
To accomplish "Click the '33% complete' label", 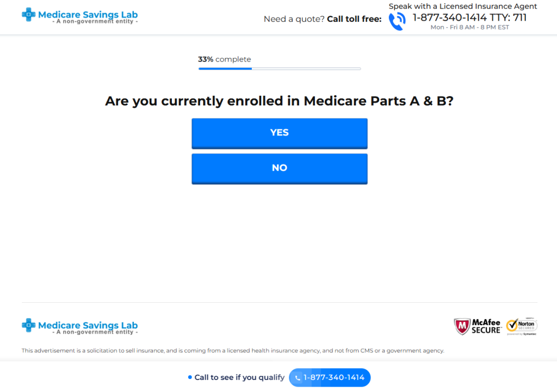I will coord(225,59).
